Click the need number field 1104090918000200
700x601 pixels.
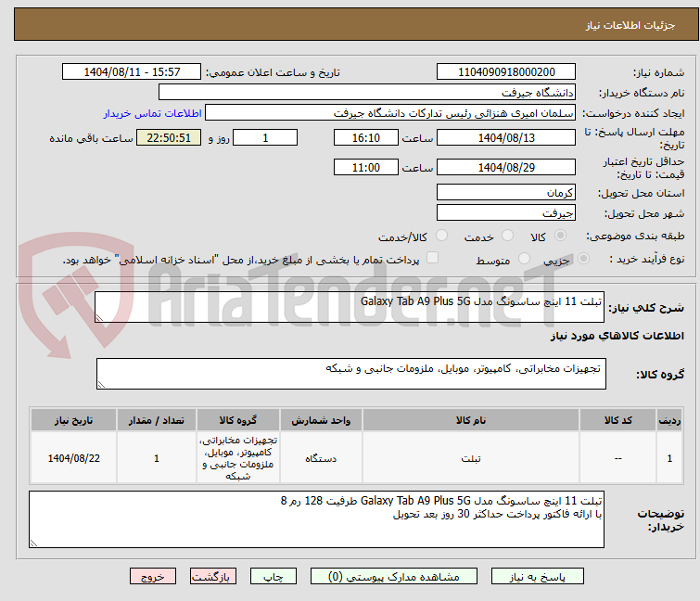point(506,72)
